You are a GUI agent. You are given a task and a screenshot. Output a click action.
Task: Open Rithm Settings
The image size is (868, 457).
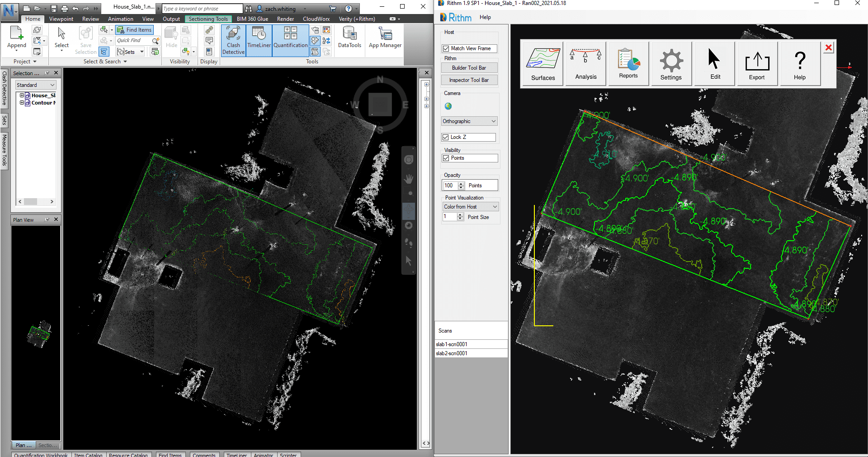click(671, 63)
